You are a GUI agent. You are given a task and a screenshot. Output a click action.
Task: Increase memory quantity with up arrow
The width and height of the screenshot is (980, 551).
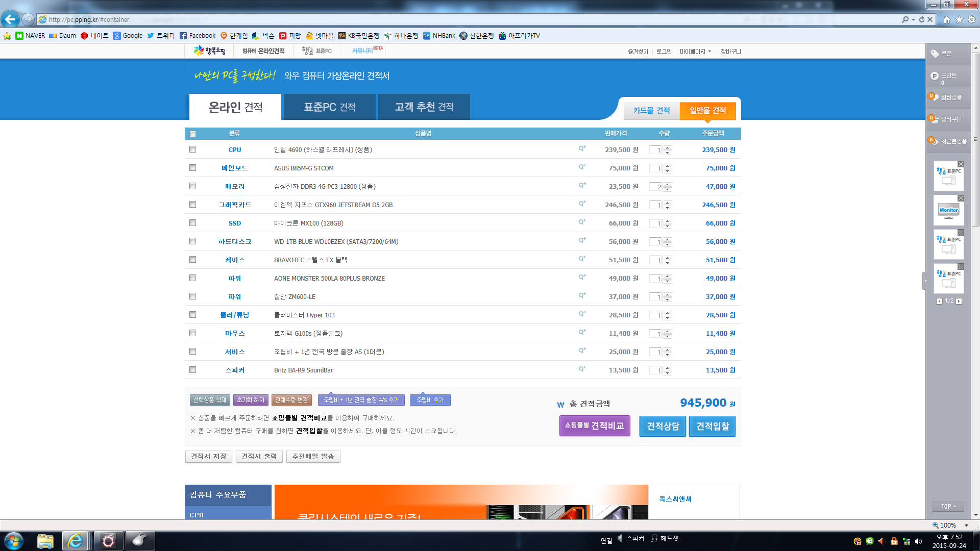coord(668,184)
